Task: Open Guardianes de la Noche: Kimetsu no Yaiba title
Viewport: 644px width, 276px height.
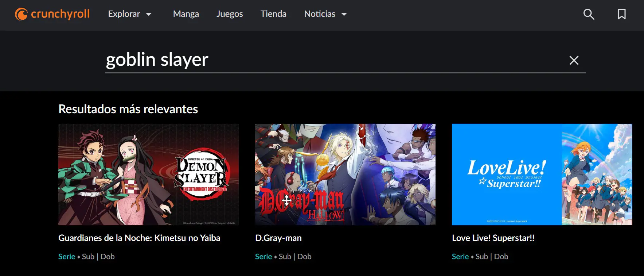Action: click(x=139, y=238)
